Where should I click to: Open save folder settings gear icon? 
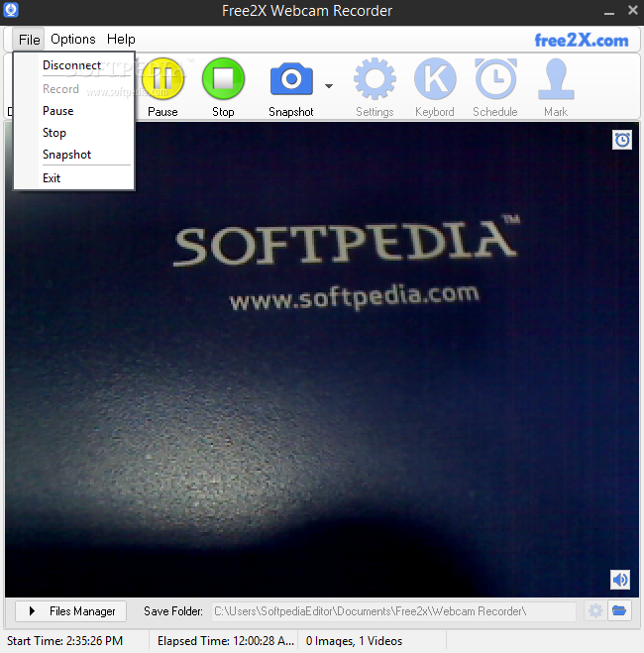point(595,611)
